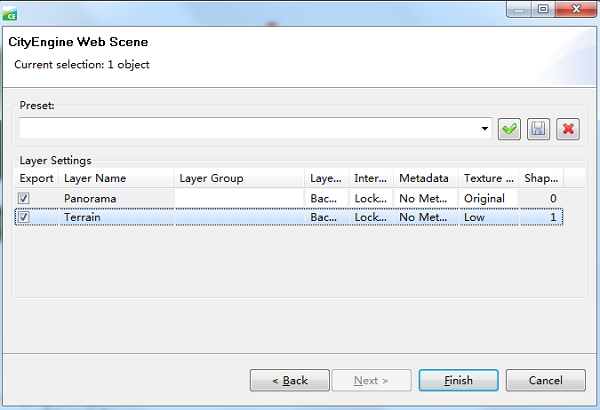The height and width of the screenshot is (410, 600).
Task: Apply the preset with green checkmark icon
Action: click(509, 129)
